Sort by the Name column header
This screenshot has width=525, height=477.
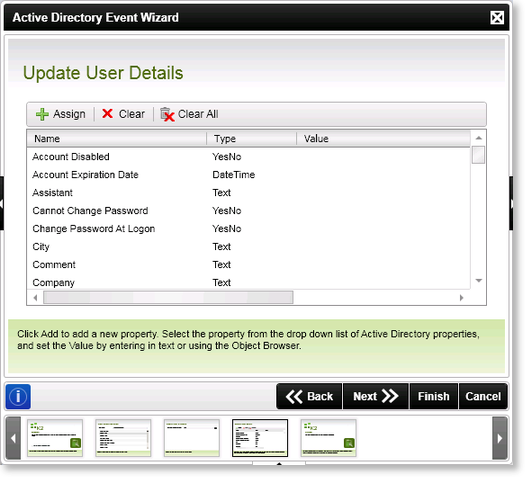click(x=117, y=139)
